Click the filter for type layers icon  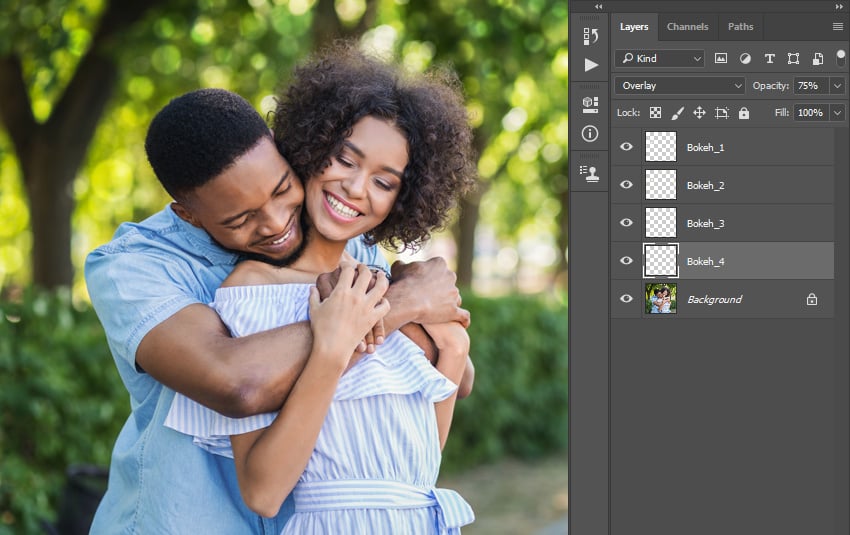[x=769, y=59]
